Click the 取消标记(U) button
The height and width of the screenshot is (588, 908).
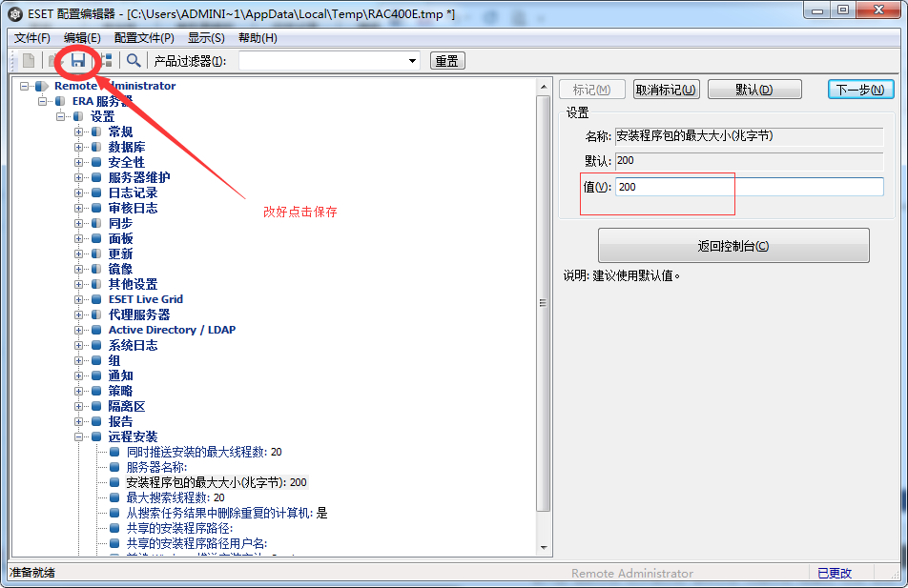(x=666, y=90)
